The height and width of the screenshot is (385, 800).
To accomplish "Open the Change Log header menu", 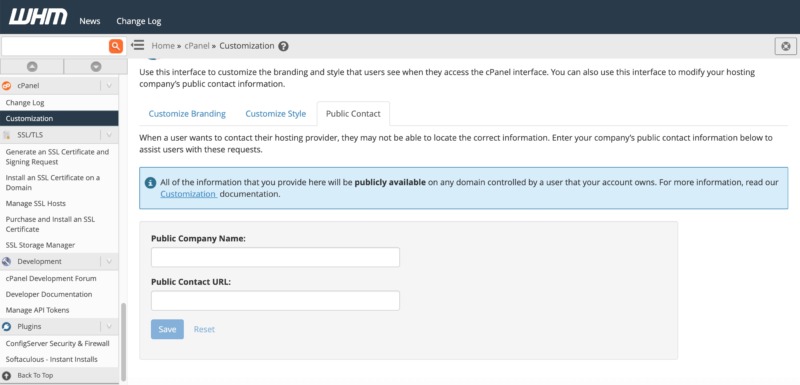I will tap(139, 21).
